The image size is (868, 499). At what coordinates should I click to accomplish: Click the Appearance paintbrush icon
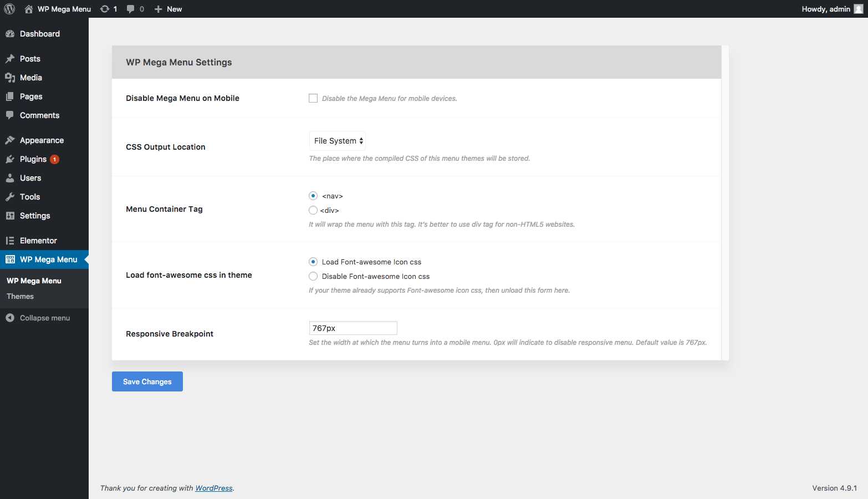click(10, 140)
